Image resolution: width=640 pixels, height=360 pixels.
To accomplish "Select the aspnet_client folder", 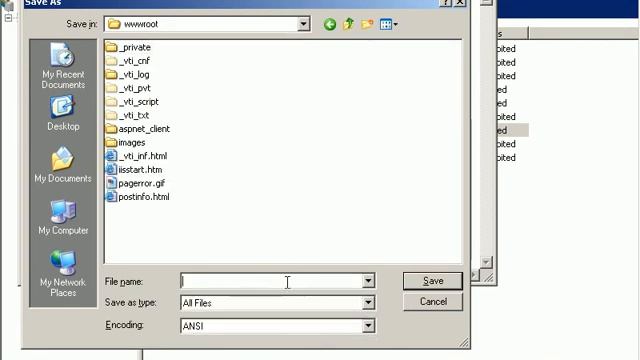I will [x=138, y=129].
